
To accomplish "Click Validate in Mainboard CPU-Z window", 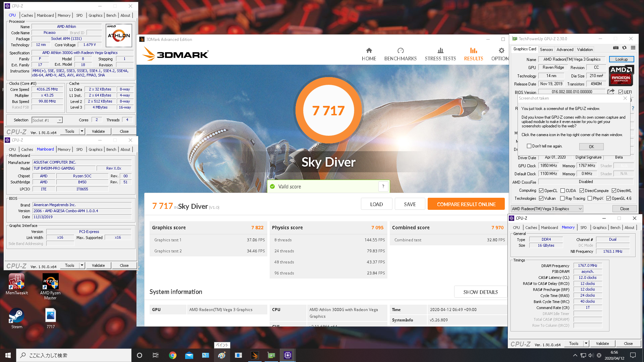I will point(98,265).
